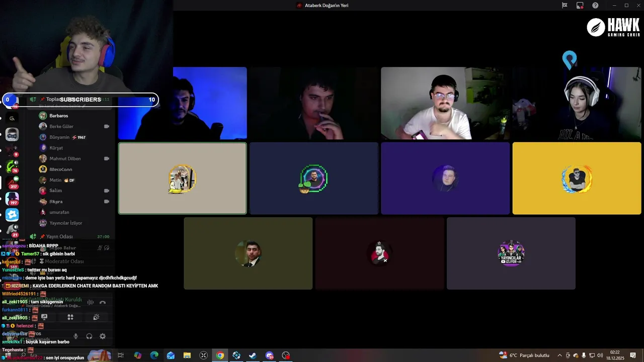Image resolution: width=644 pixels, height=362 pixels.
Task: Select the navy tile with green-ringed avatar
Action: pos(314,178)
